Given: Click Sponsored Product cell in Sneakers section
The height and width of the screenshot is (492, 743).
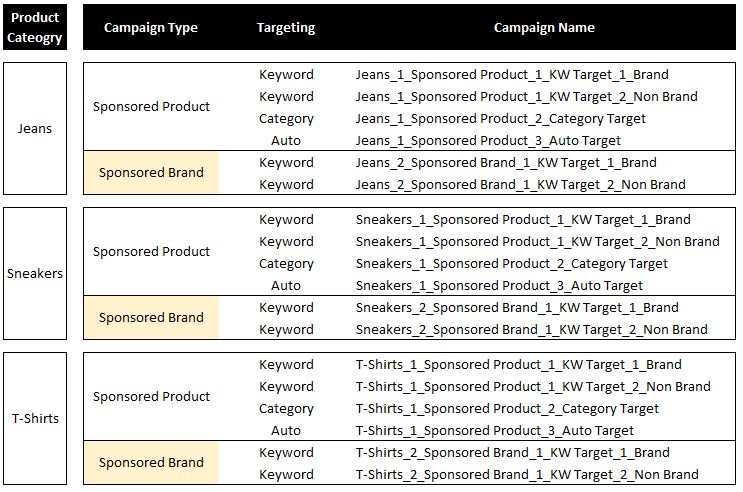Looking at the screenshot, I should (x=151, y=252).
